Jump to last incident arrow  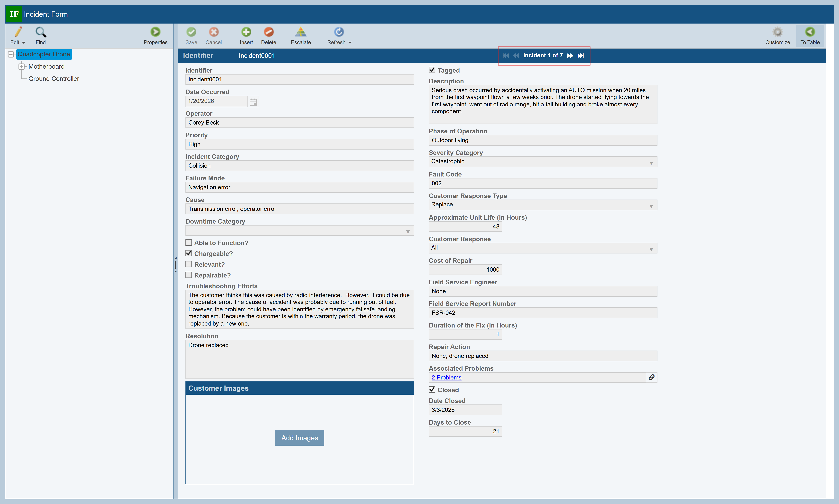(580, 56)
